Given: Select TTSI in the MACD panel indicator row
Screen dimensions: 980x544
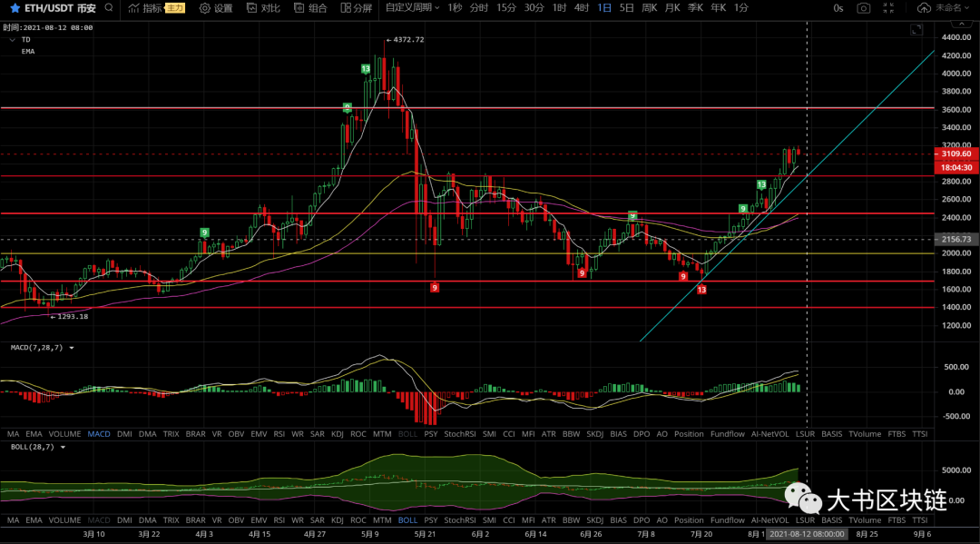Looking at the screenshot, I should pos(919,434).
